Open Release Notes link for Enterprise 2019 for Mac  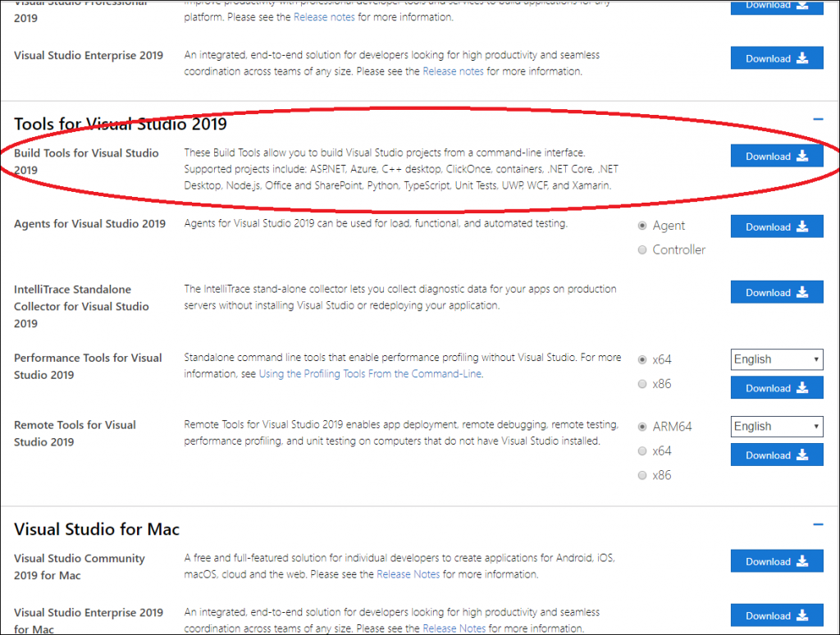454,628
